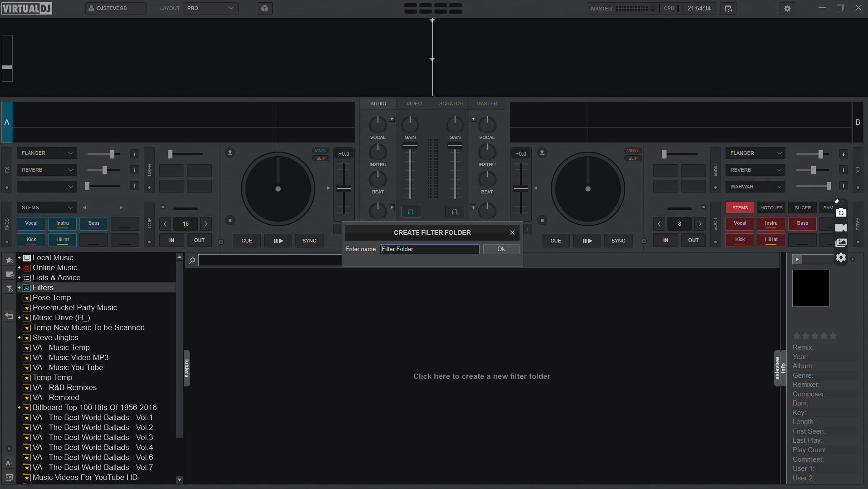Click the back arrow icon in browser sidebar
The width and height of the screenshot is (868, 489).
coord(9,316)
